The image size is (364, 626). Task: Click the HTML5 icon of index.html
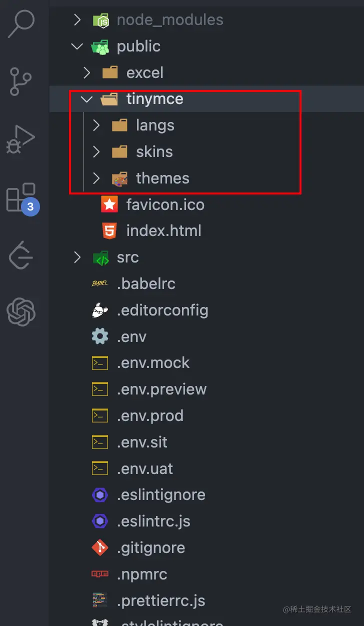(109, 231)
